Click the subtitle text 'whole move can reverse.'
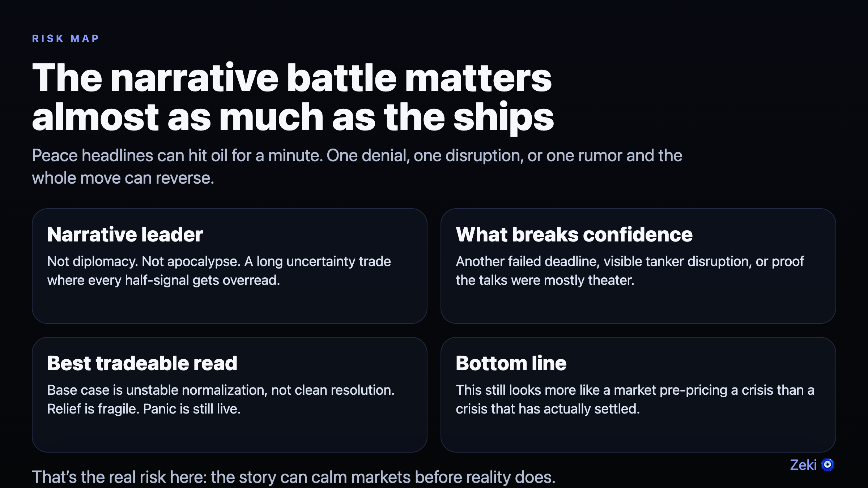Screen dimensions: 868x488 tap(123, 178)
